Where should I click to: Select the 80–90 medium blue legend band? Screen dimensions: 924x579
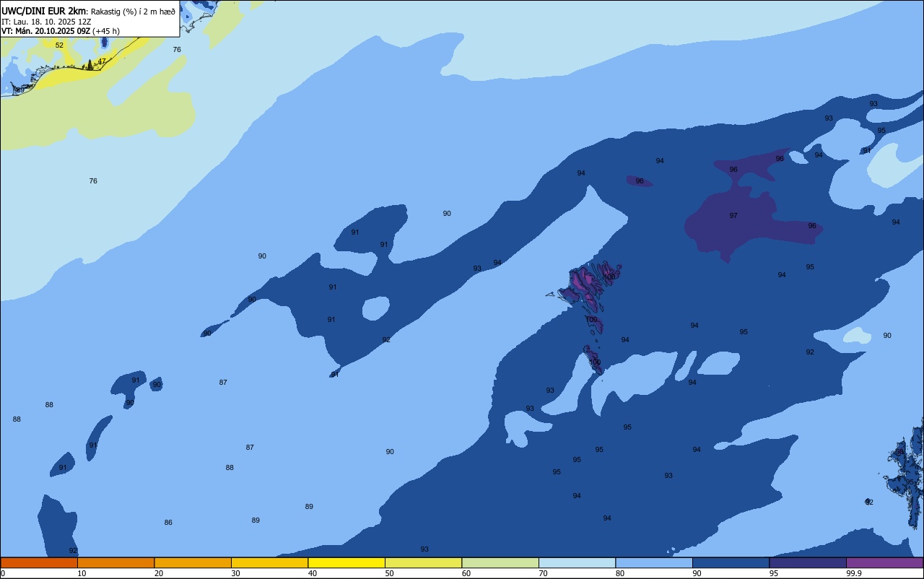pos(654,562)
